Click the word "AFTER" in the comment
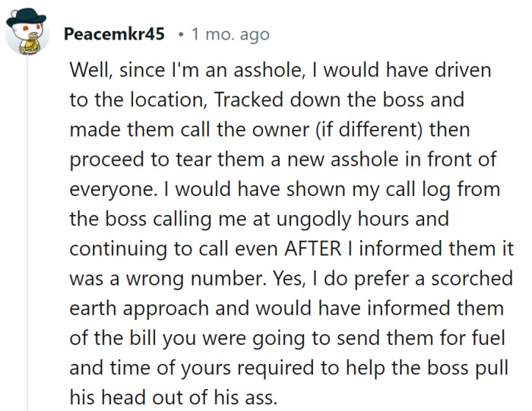 pos(313,248)
